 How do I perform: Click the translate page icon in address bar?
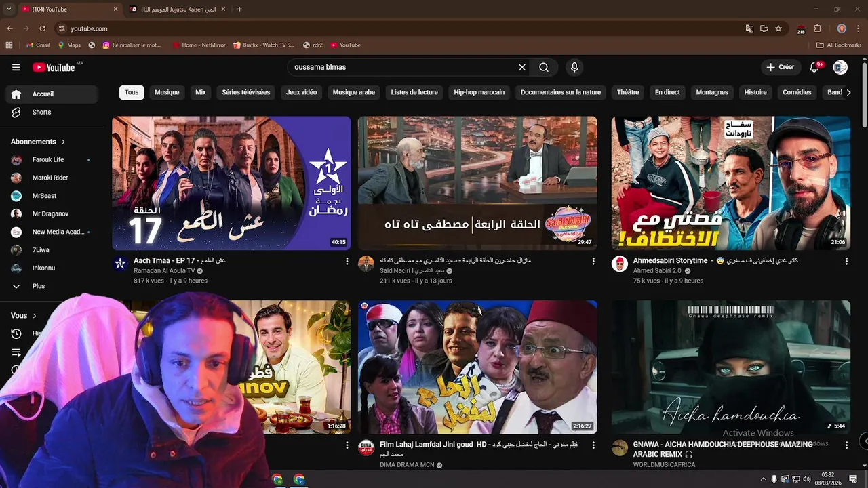click(749, 28)
